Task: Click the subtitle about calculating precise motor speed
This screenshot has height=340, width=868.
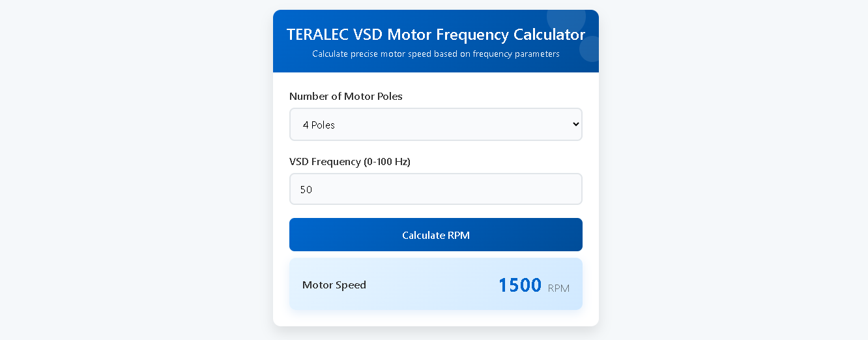Action: 435,54
